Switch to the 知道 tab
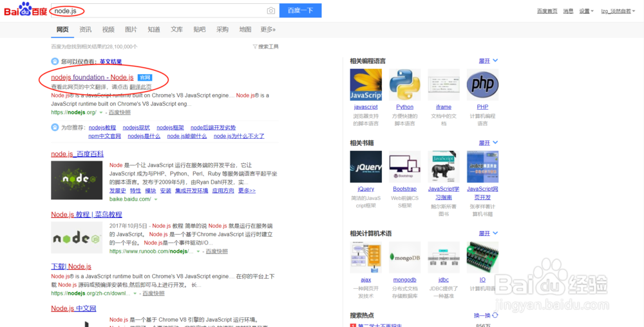Screen dimensions: 644x327 click(x=154, y=30)
